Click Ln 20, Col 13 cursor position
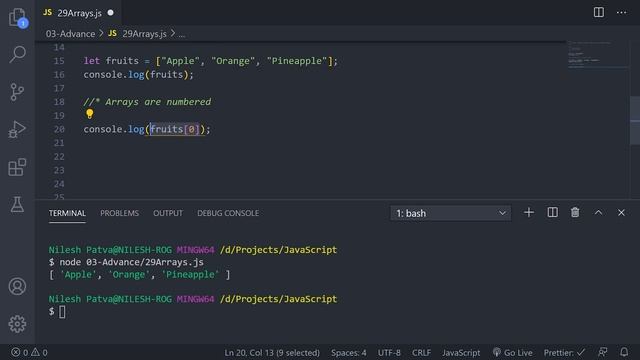Image resolution: width=640 pixels, height=360 pixels. click(x=272, y=352)
